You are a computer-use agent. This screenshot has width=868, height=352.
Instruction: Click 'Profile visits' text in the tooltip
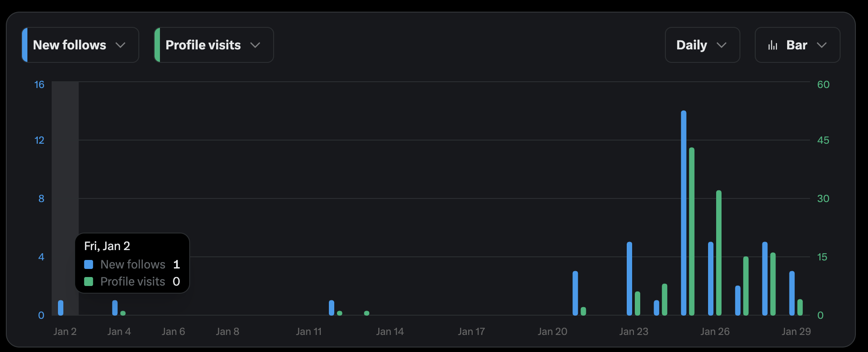coord(133,282)
